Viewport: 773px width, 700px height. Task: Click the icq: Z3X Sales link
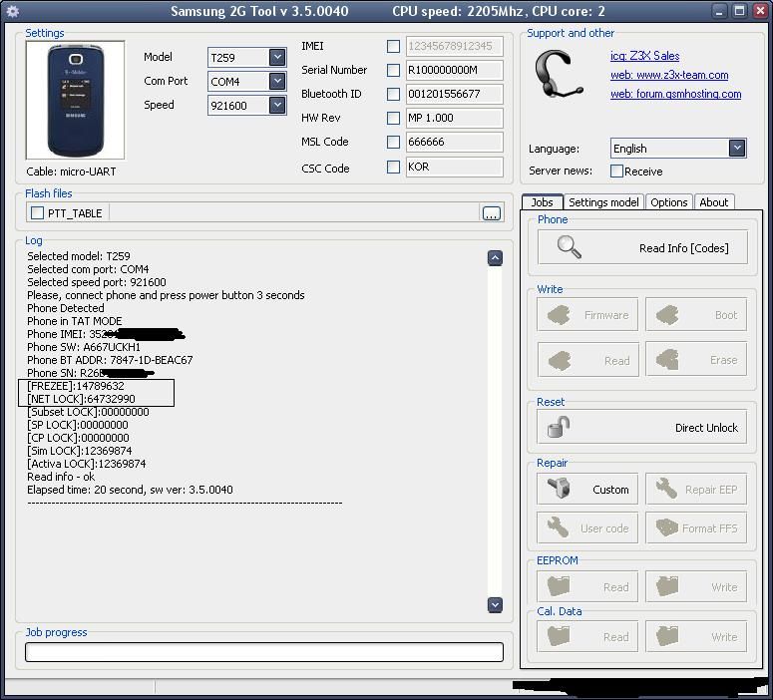644,56
